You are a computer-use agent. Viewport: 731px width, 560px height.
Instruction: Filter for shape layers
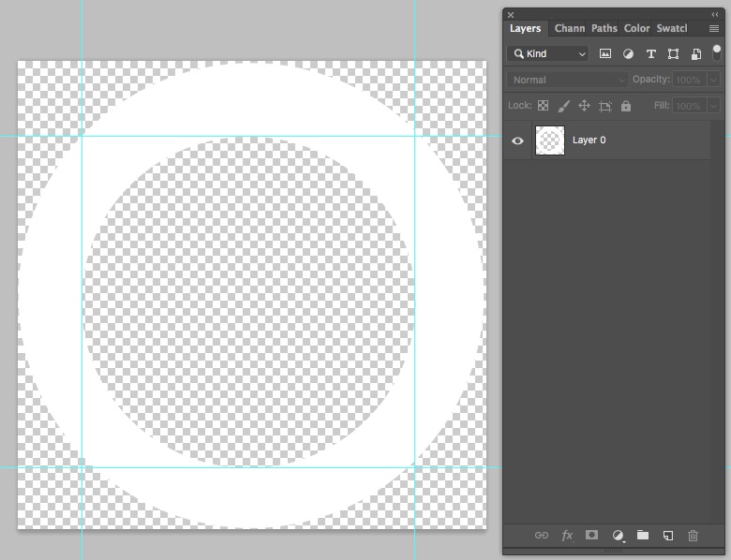673,54
